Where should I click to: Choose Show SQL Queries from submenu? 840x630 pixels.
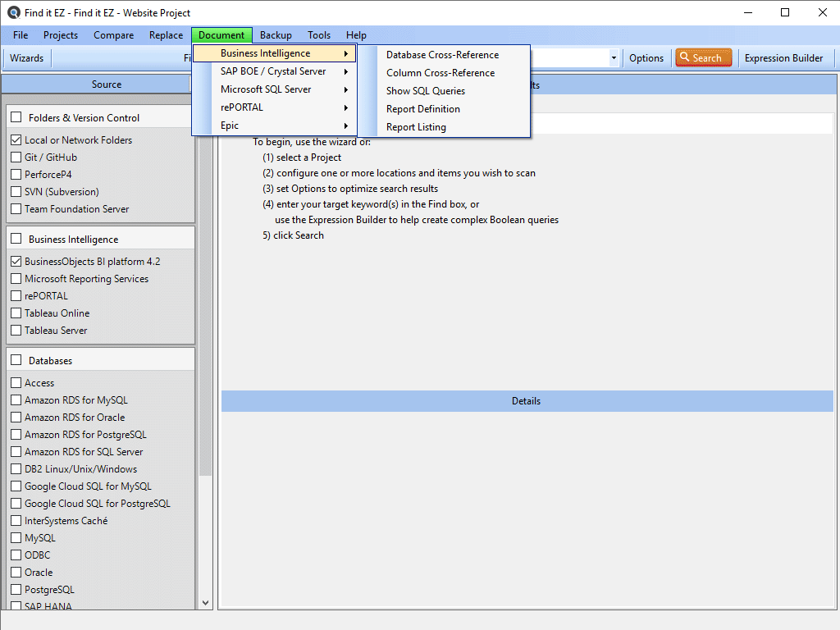[425, 91]
